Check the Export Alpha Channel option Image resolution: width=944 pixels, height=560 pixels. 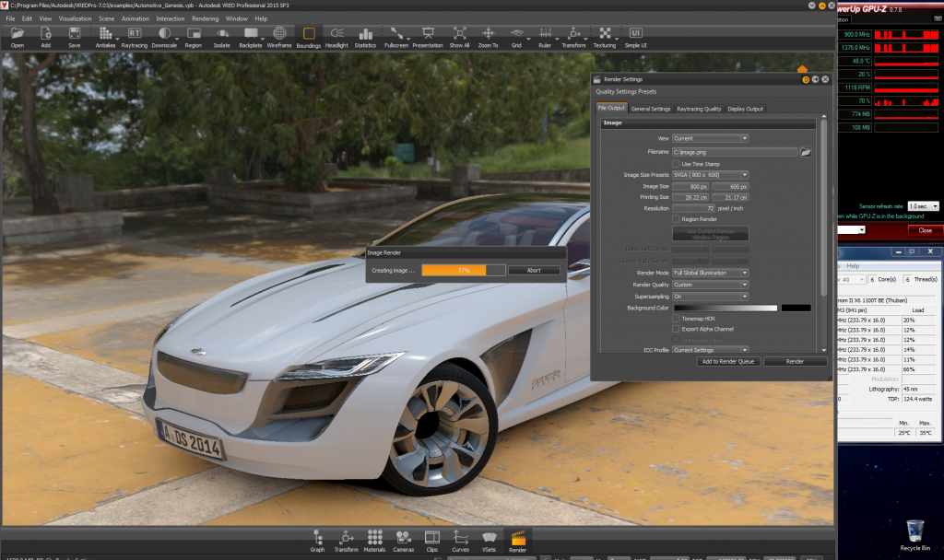tap(676, 329)
